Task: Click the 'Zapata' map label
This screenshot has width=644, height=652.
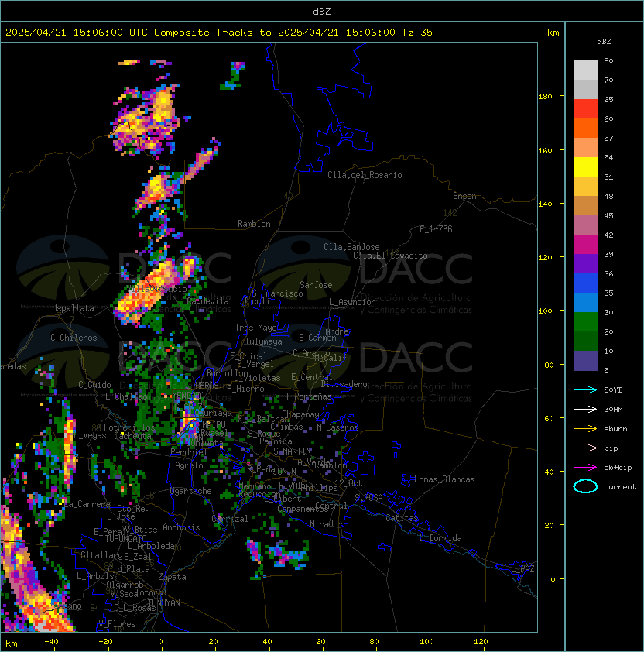Action: click(x=172, y=577)
